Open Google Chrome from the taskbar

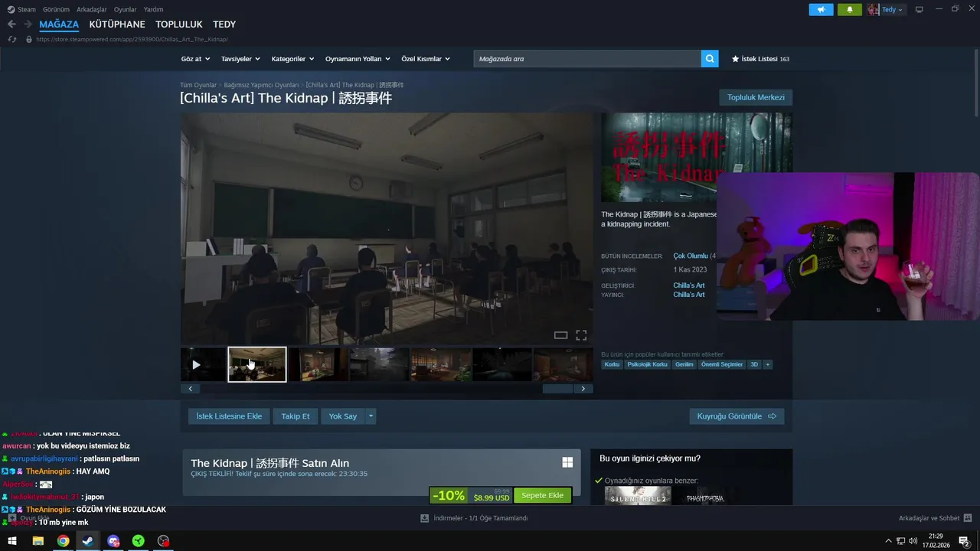click(63, 541)
